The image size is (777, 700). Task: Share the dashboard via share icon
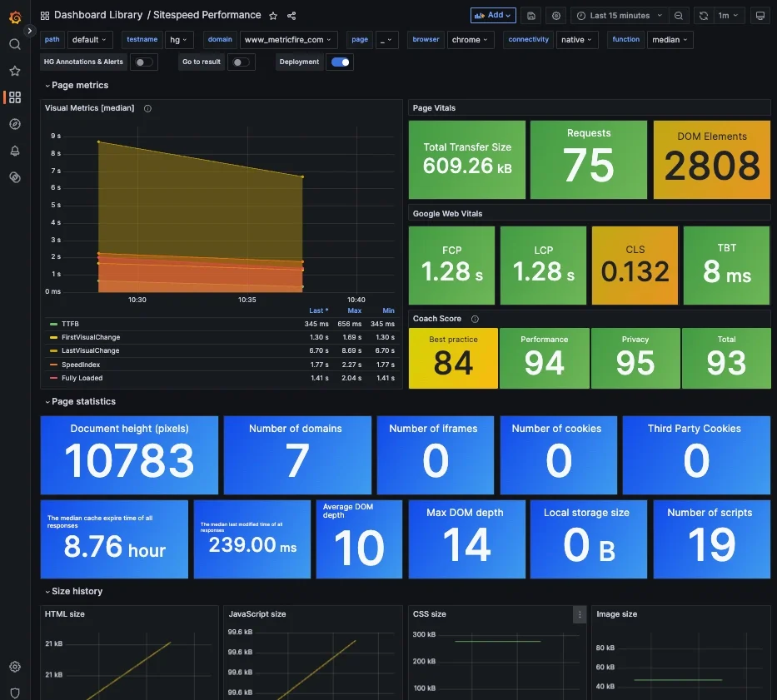291,16
